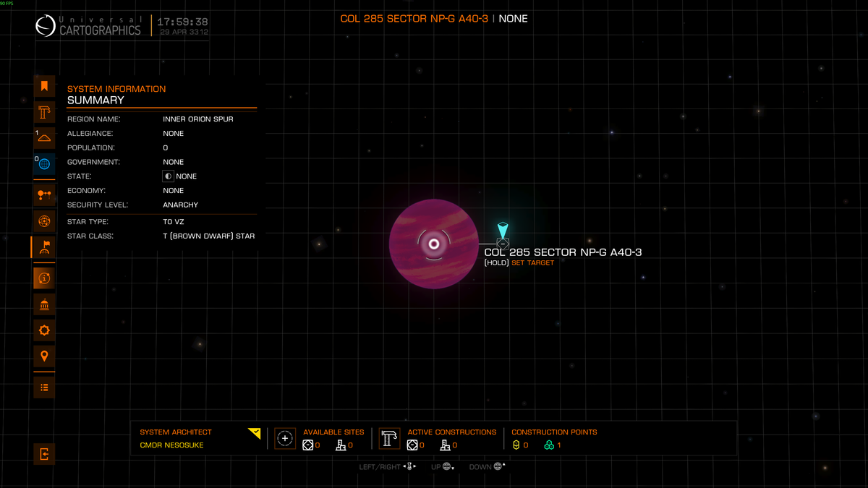This screenshot has width=868, height=488.
Task: Click the yellow System Architect corner badge
Action: (254, 433)
